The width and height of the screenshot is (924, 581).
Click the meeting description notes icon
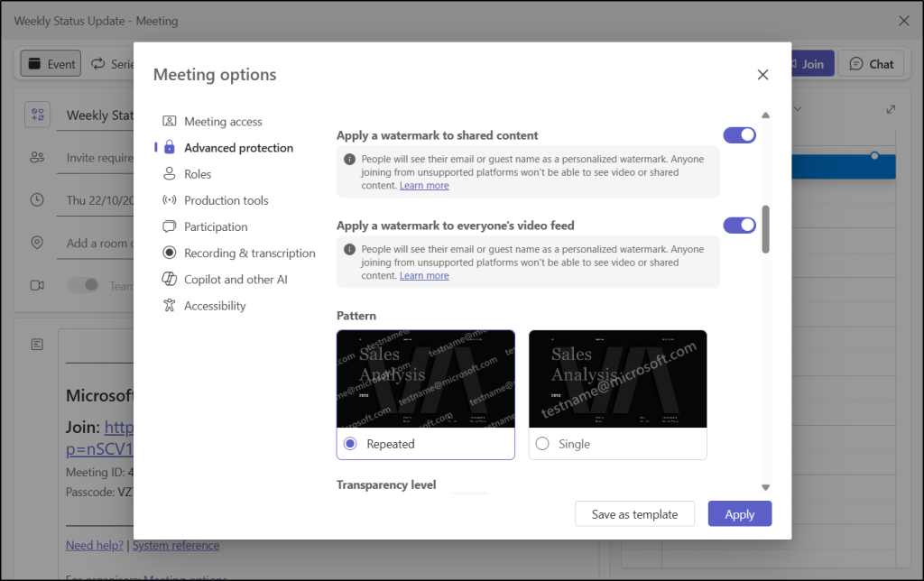click(x=37, y=344)
